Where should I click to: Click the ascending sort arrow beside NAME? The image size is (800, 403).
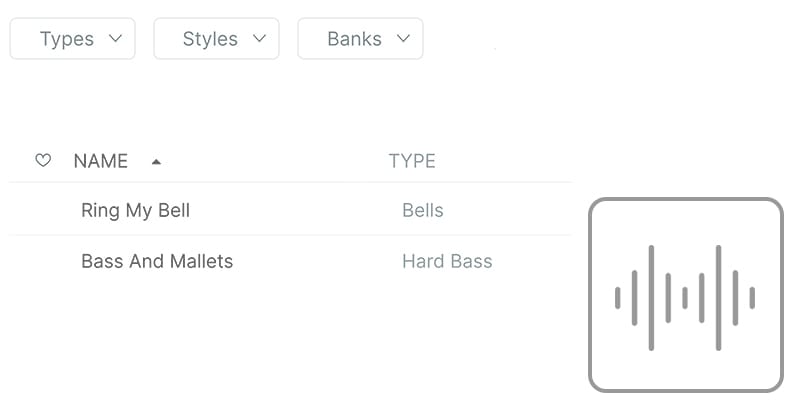156,161
